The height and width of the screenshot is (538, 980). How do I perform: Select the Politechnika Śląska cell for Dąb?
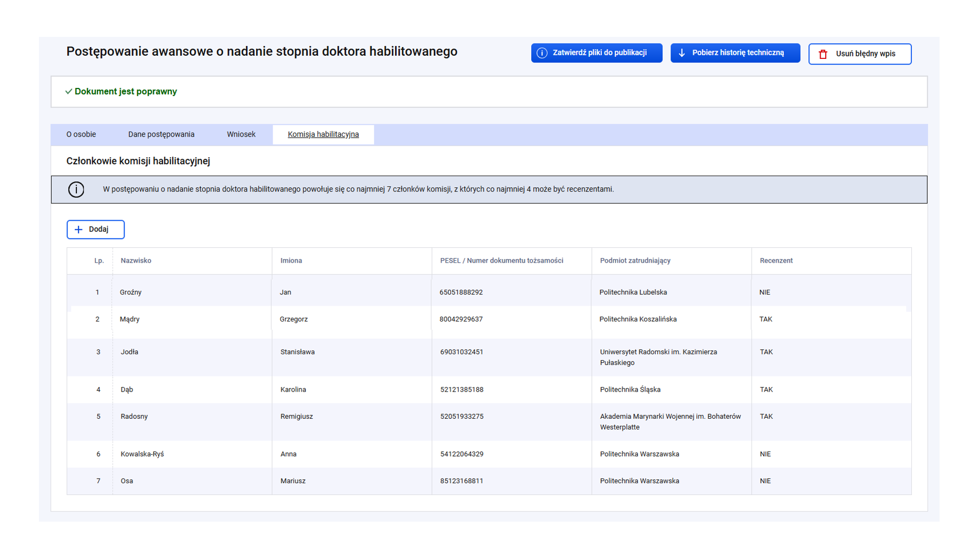pyautogui.click(x=630, y=390)
